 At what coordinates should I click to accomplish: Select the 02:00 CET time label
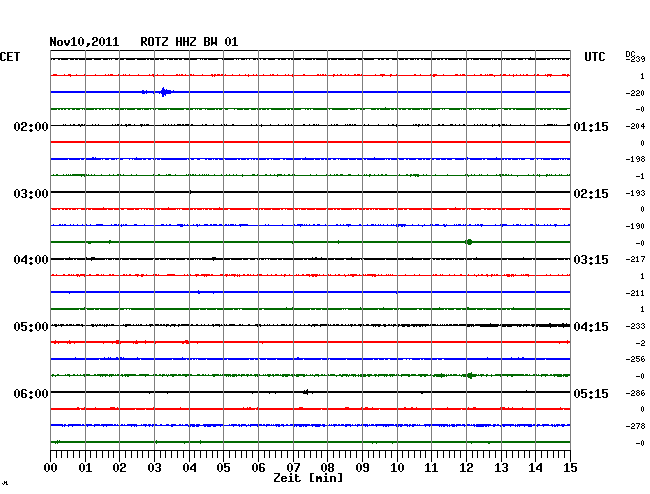point(31,126)
